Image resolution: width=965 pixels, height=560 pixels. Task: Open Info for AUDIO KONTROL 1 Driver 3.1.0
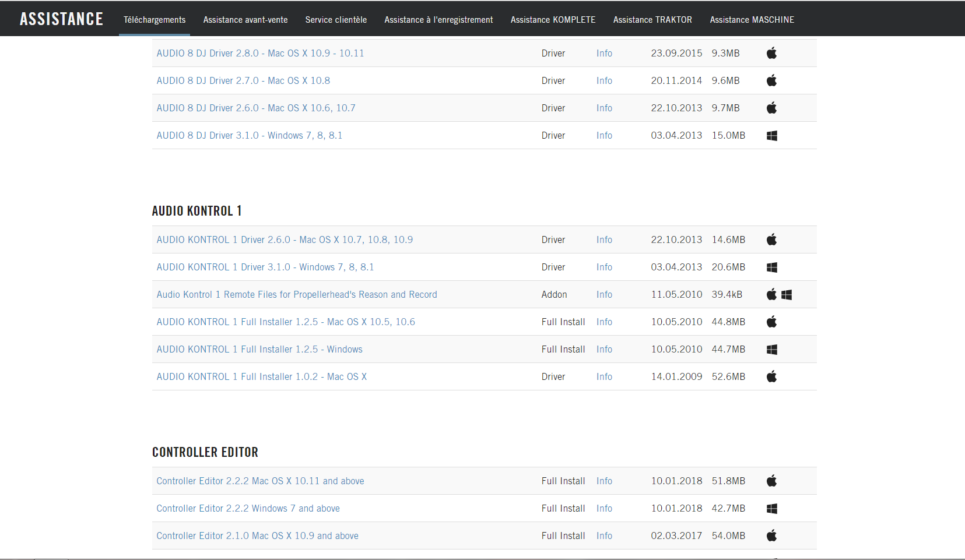604,267
